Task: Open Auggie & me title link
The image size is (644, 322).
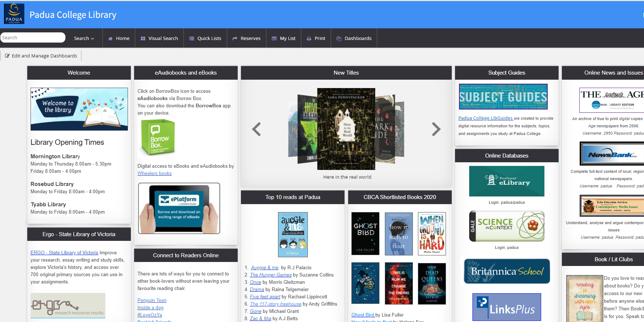Action: [x=265, y=268]
